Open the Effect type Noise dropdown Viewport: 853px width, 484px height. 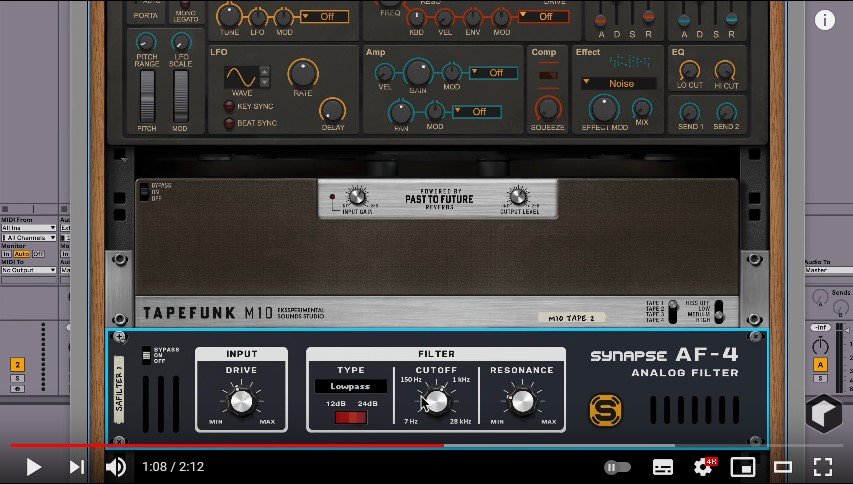coord(619,83)
